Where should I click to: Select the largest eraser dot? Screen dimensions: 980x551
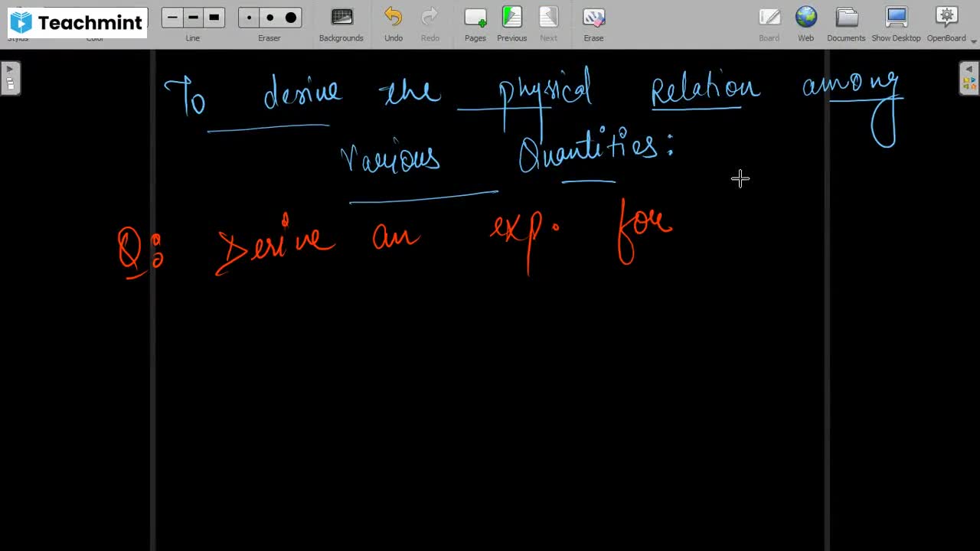(x=289, y=17)
